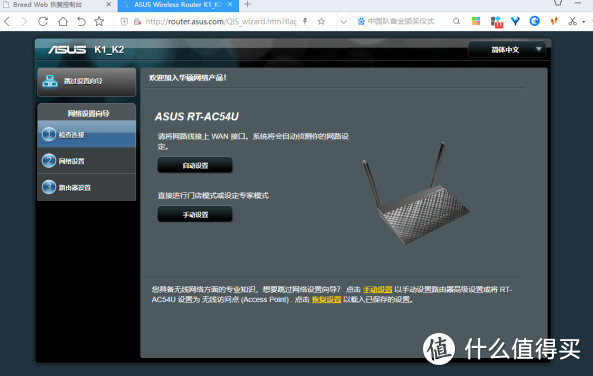Click the lightning speed-mode icon in address bar
Viewport: 593px width, 376px height.
305,22
